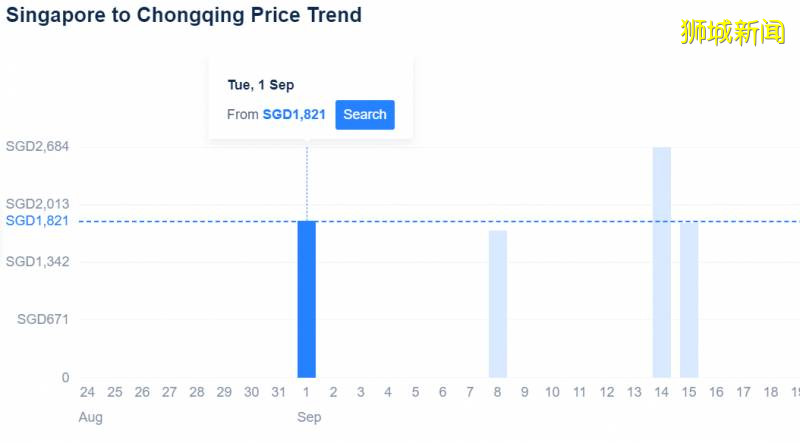Click the 'Tue, 1 Sep' tooltip heading

click(261, 85)
